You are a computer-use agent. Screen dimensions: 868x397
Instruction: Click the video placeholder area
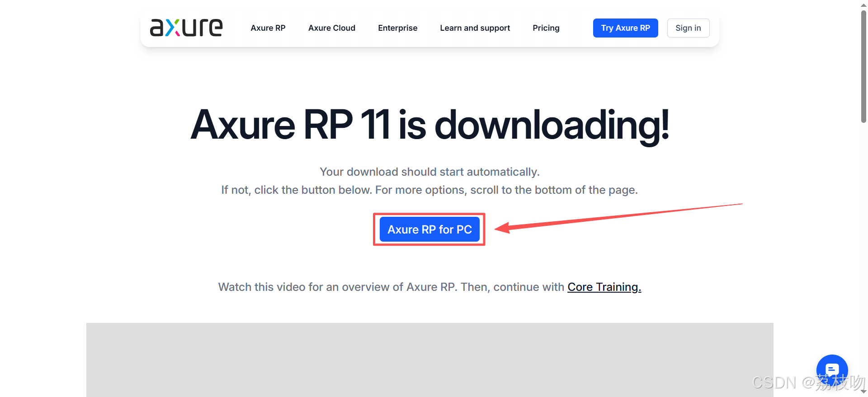(429, 360)
